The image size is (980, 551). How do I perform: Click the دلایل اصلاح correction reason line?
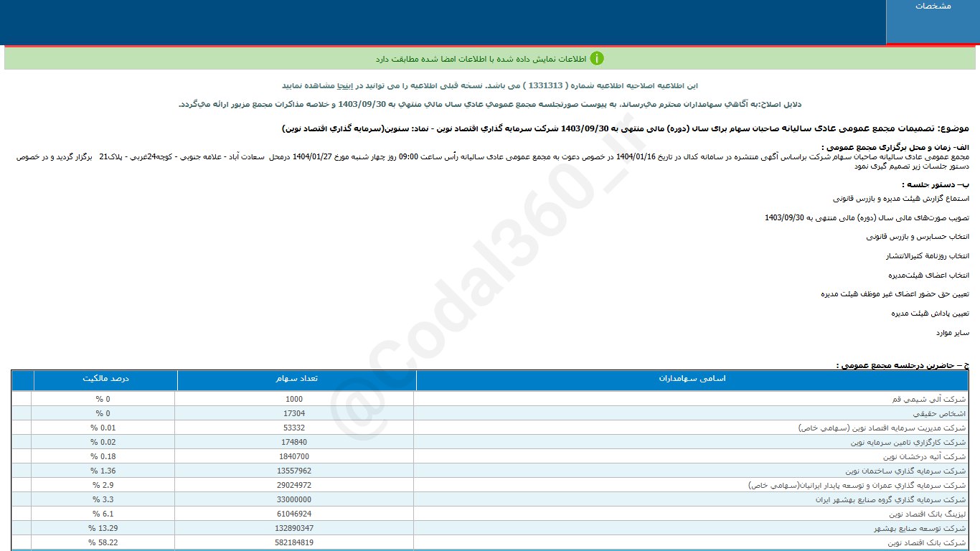(490, 104)
